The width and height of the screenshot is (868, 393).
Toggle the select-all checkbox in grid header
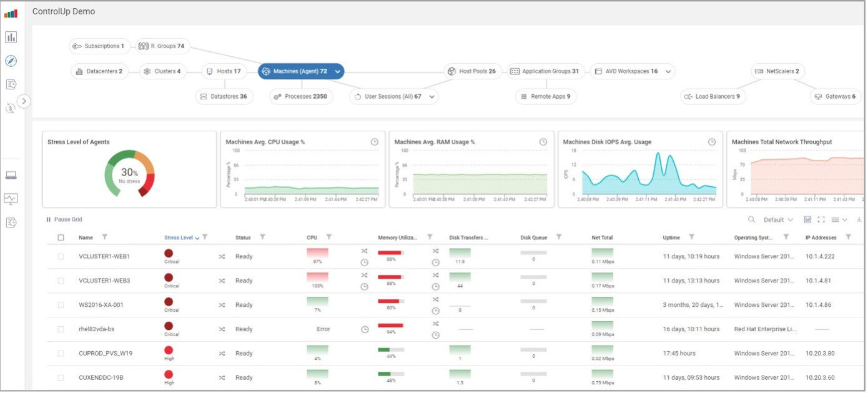coord(61,237)
